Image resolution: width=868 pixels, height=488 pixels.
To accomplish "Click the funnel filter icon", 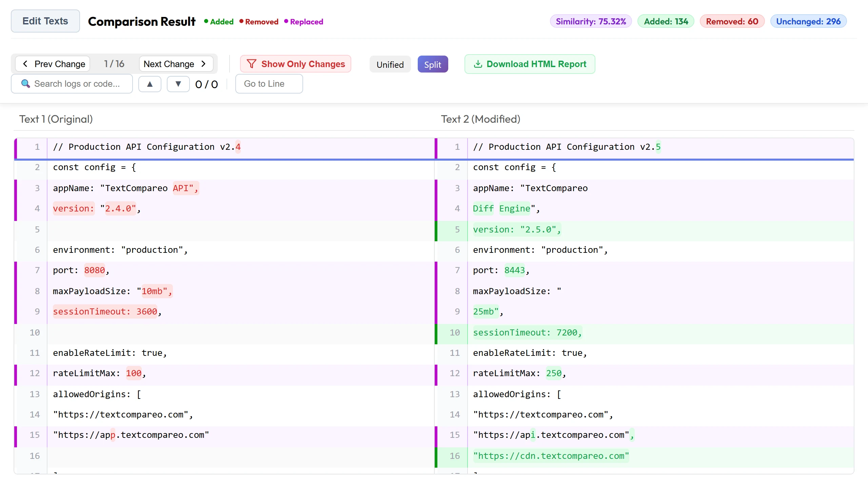I will pos(252,64).
